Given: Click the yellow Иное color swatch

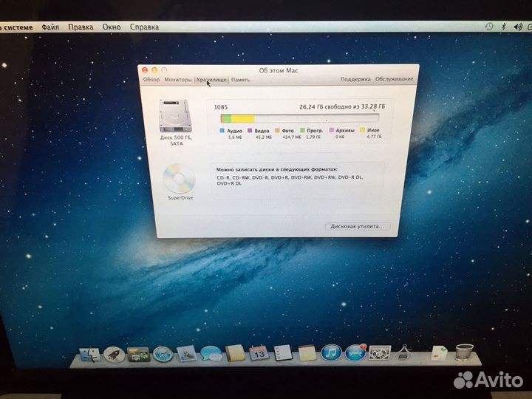Looking at the screenshot, I should [362, 130].
